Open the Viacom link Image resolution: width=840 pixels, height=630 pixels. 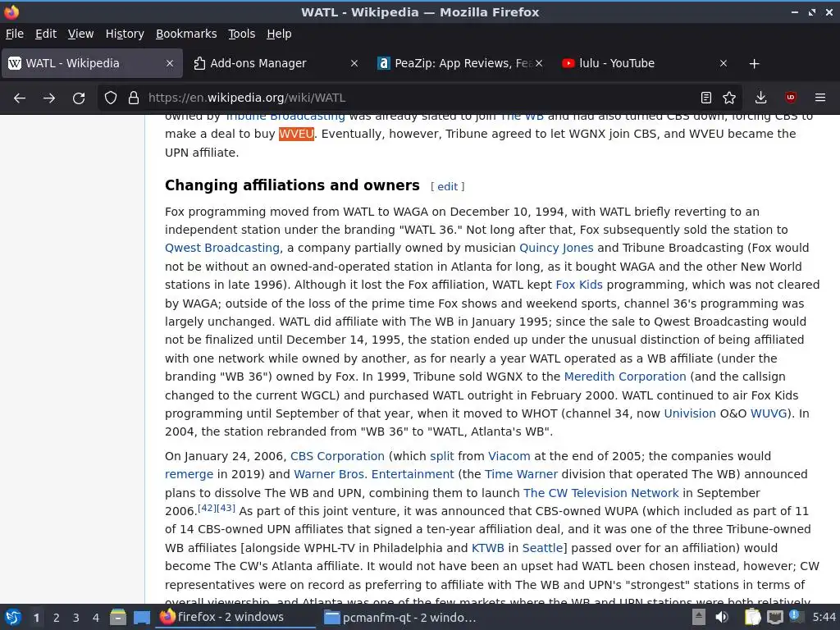tap(509, 456)
